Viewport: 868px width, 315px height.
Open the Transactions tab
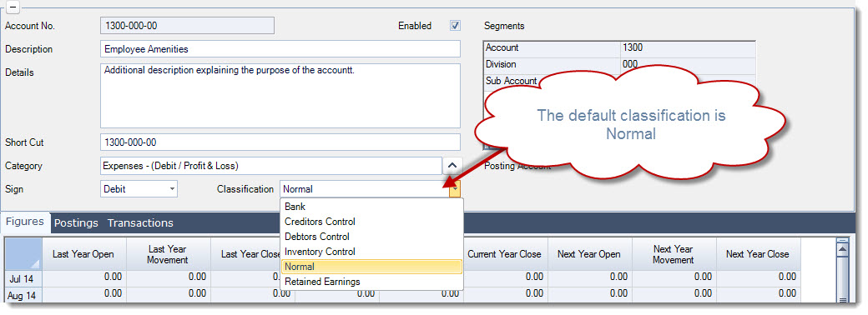coord(140,223)
